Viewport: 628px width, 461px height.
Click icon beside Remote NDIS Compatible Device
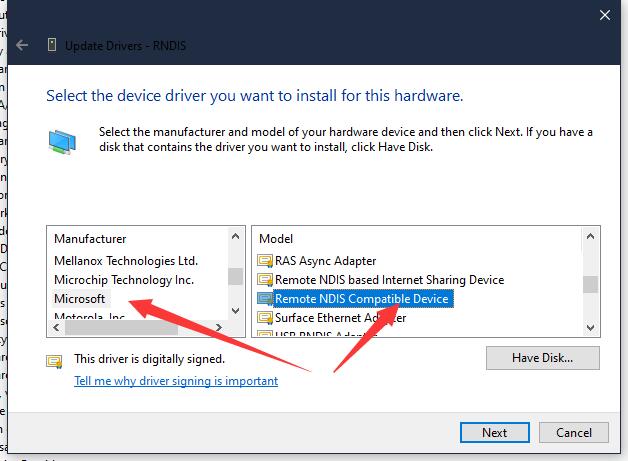(265, 299)
